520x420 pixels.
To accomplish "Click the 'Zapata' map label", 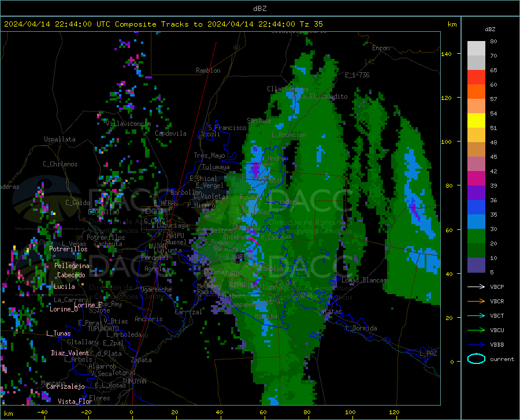I will coord(142,360).
